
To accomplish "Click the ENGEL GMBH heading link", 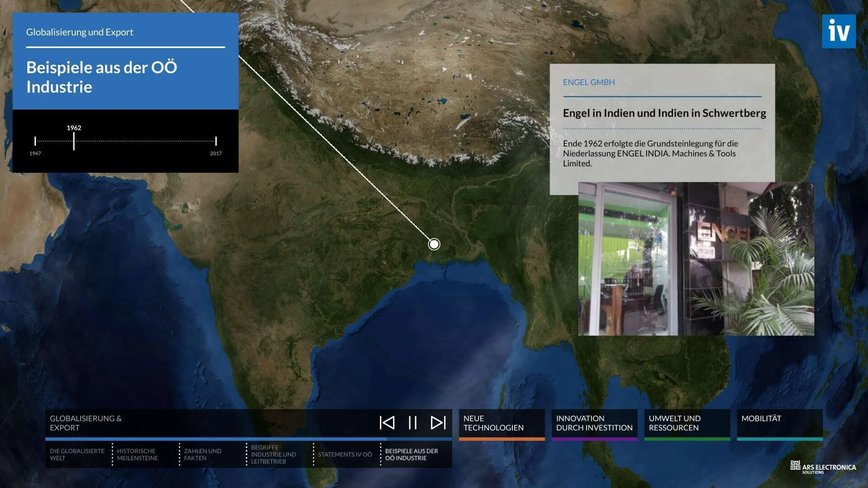I will [588, 83].
